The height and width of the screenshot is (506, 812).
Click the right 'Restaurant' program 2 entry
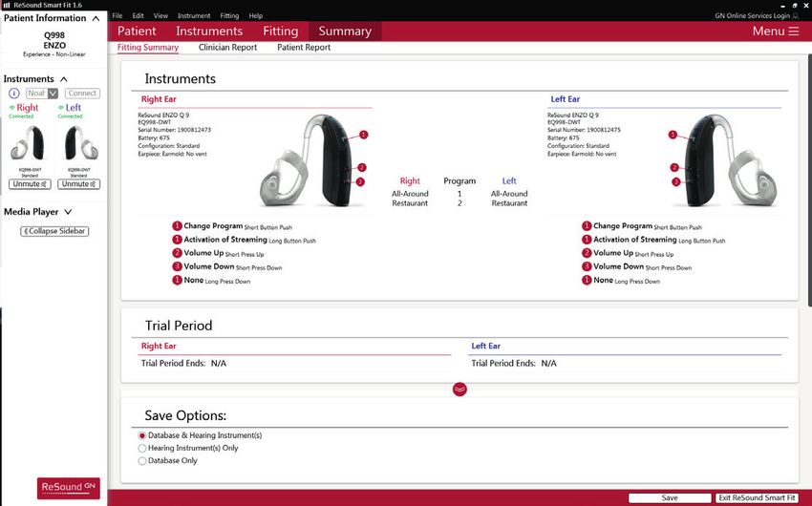click(x=410, y=203)
